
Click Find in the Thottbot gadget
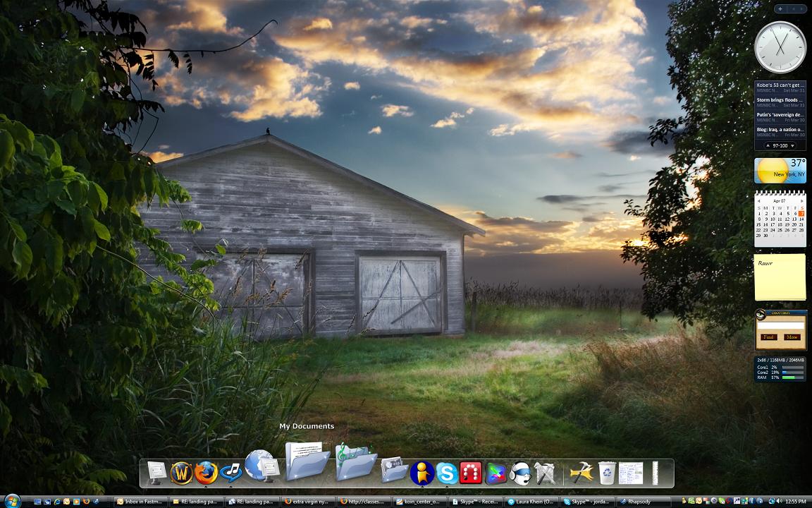[768, 337]
